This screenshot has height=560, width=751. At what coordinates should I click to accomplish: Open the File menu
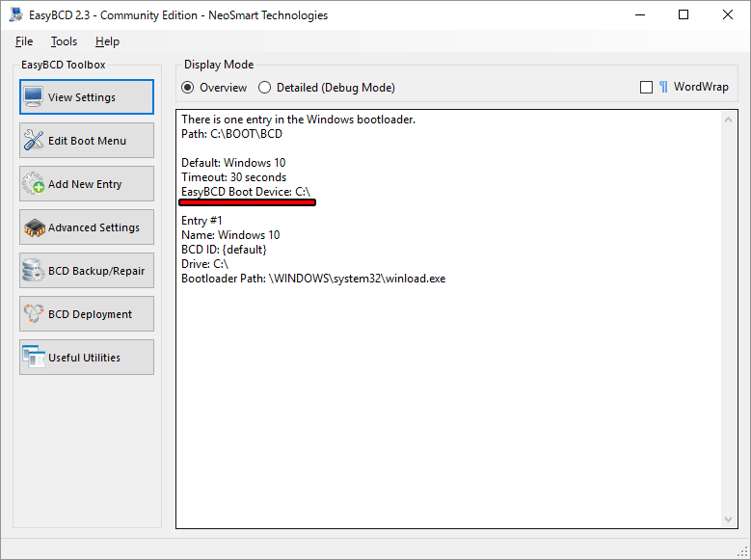[x=24, y=41]
